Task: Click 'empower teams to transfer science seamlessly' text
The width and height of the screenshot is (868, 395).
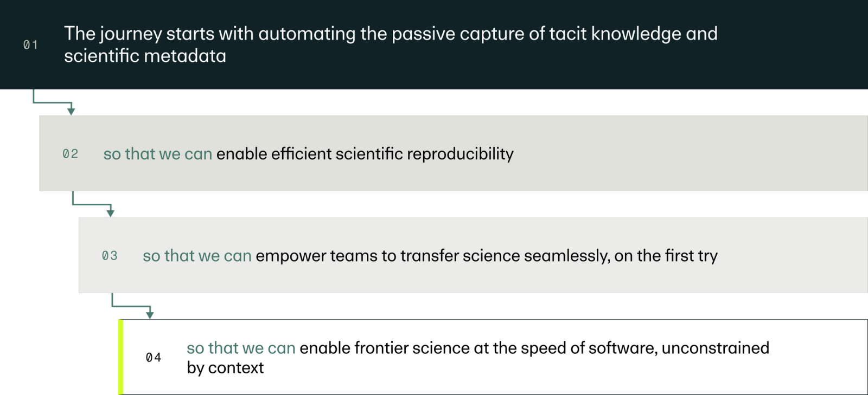Action: point(432,256)
